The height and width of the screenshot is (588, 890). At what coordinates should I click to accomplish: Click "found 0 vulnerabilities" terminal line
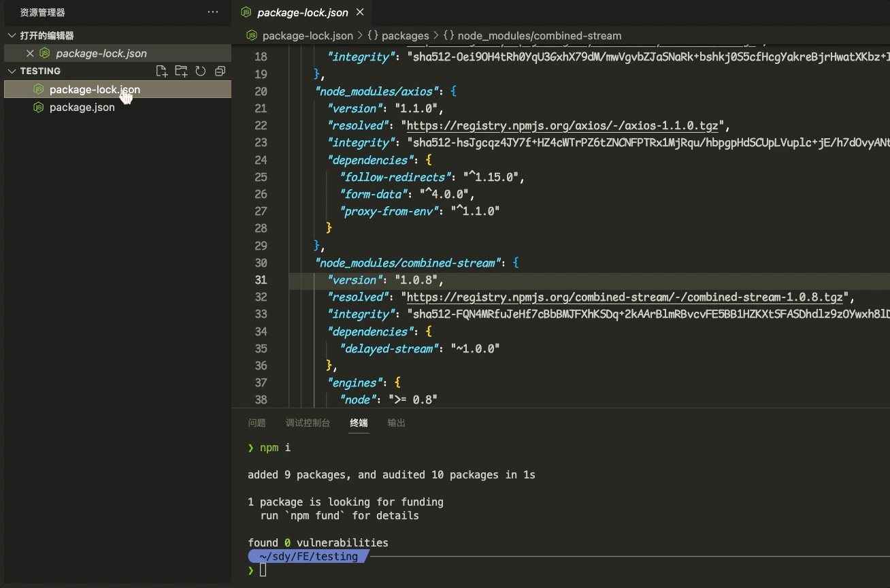pyautogui.click(x=318, y=543)
